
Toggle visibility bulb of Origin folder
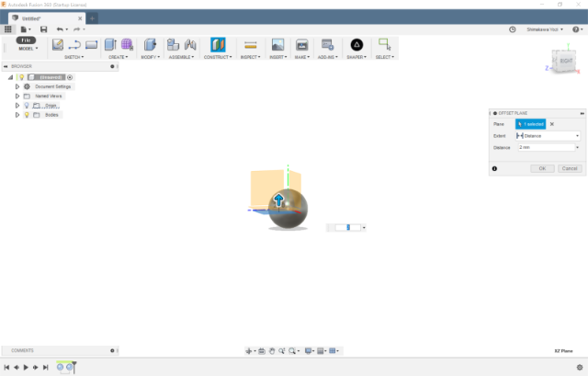pyautogui.click(x=27, y=106)
